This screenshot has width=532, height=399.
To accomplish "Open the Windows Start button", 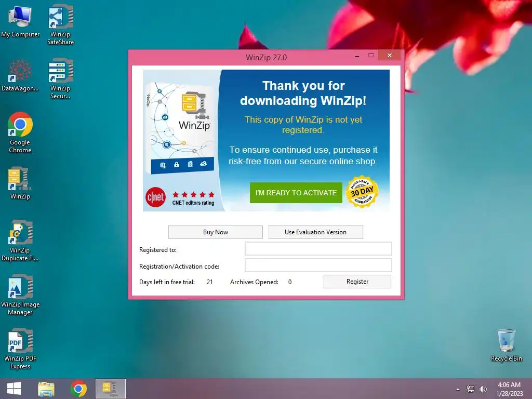I will pyautogui.click(x=14, y=389).
